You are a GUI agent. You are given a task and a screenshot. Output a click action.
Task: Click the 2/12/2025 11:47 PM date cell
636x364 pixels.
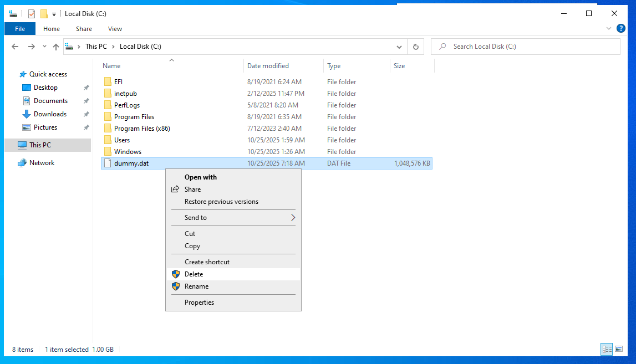(x=276, y=94)
